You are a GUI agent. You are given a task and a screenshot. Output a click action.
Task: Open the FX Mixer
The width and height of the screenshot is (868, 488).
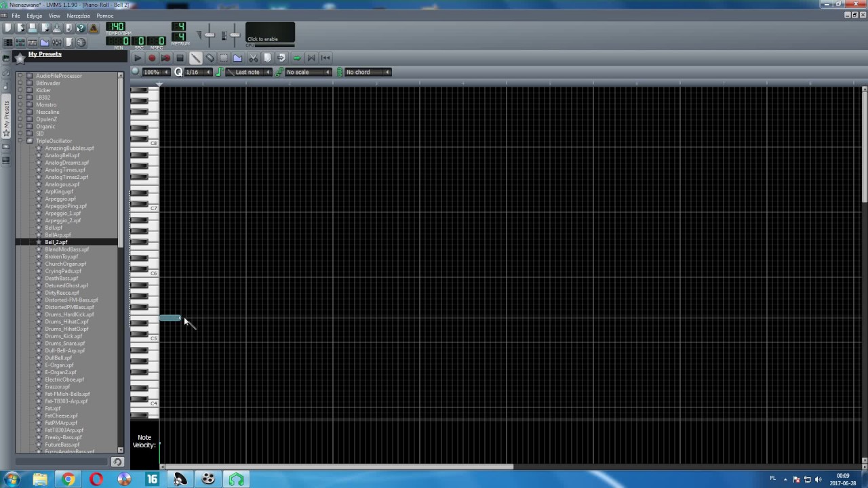(x=57, y=42)
